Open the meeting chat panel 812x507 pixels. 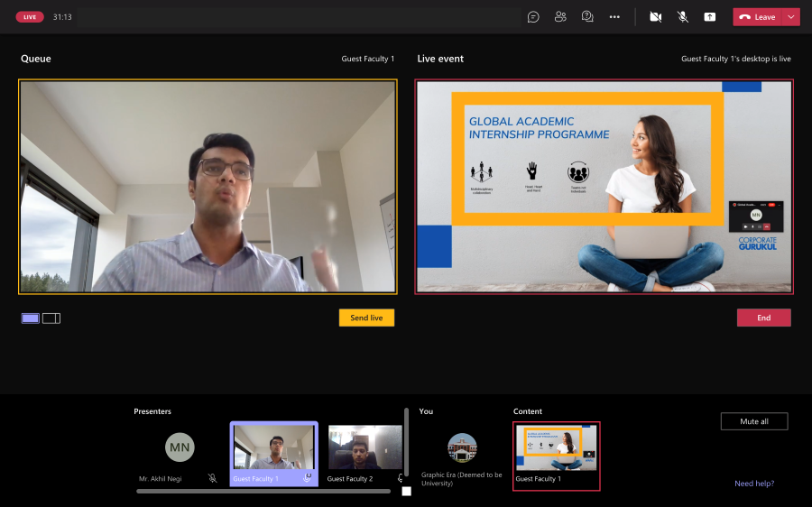[x=533, y=17]
